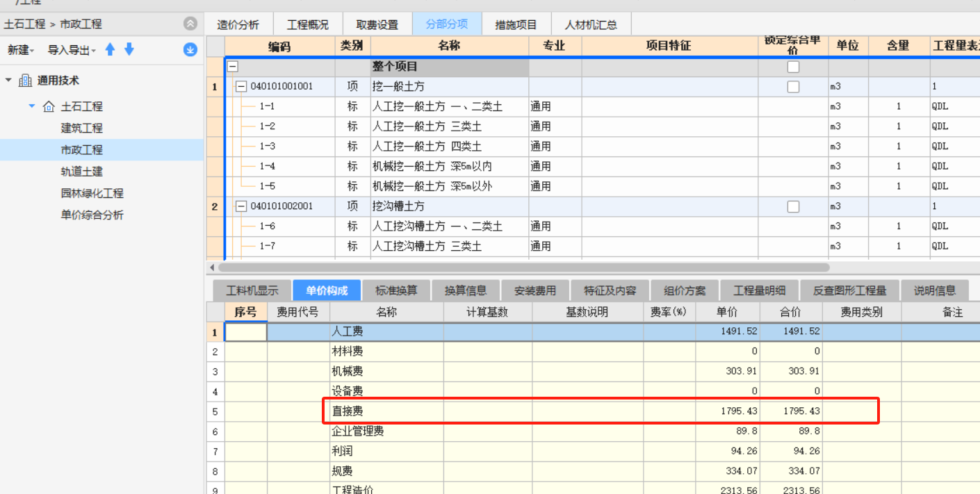Open the 标准换算 tab

(x=396, y=290)
